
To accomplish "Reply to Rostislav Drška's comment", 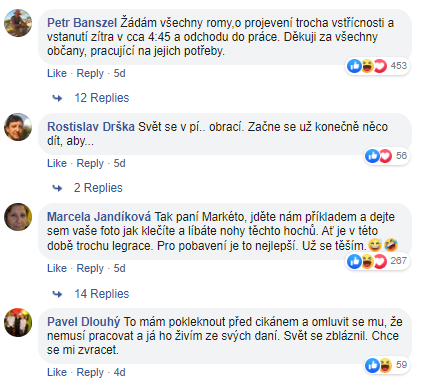I will 90,163.
